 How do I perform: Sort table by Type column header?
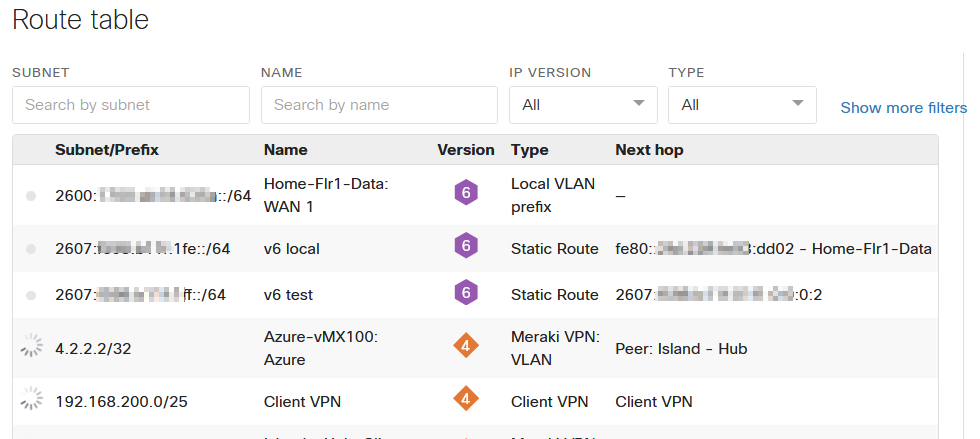coord(529,150)
